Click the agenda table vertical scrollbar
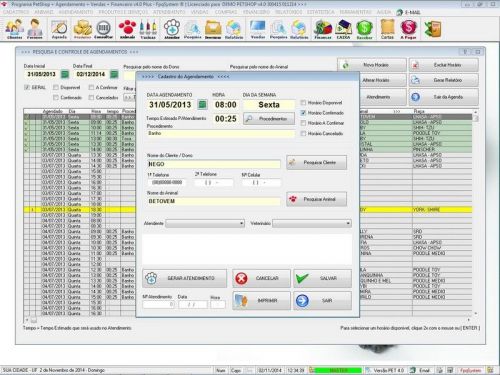 pyautogui.click(x=475, y=213)
